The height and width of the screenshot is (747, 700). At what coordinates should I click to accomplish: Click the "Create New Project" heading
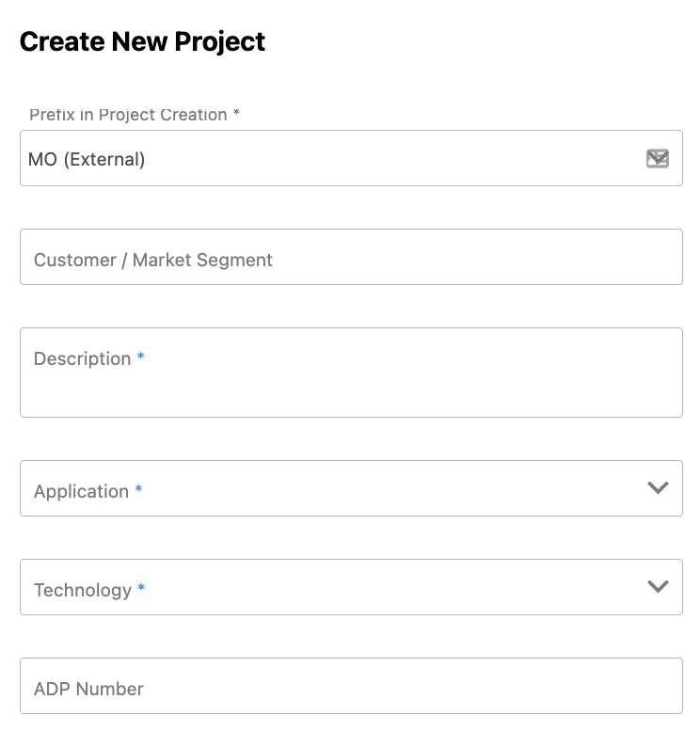142,41
